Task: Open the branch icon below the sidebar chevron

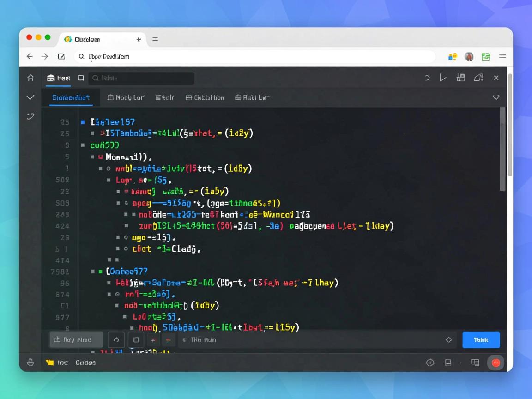Action: click(x=30, y=116)
